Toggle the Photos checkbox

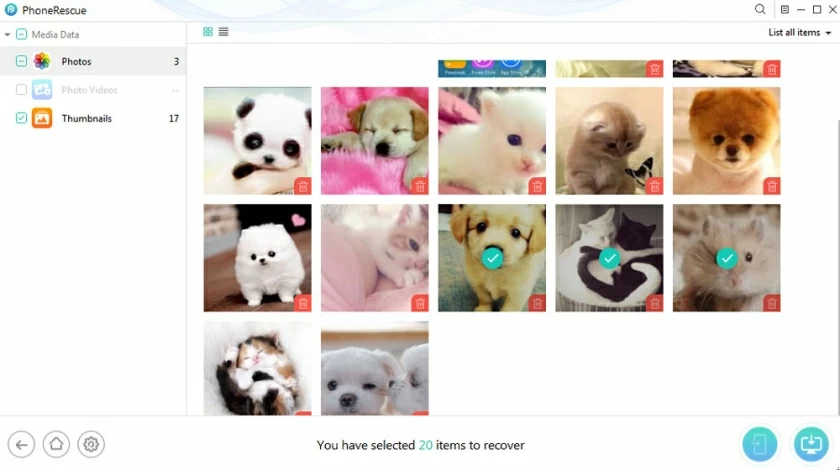point(21,61)
